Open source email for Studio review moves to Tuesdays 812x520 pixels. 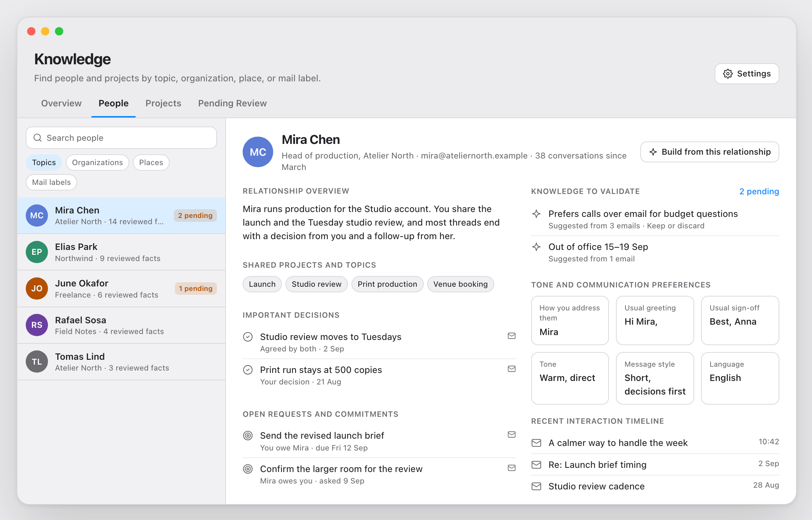pos(511,336)
